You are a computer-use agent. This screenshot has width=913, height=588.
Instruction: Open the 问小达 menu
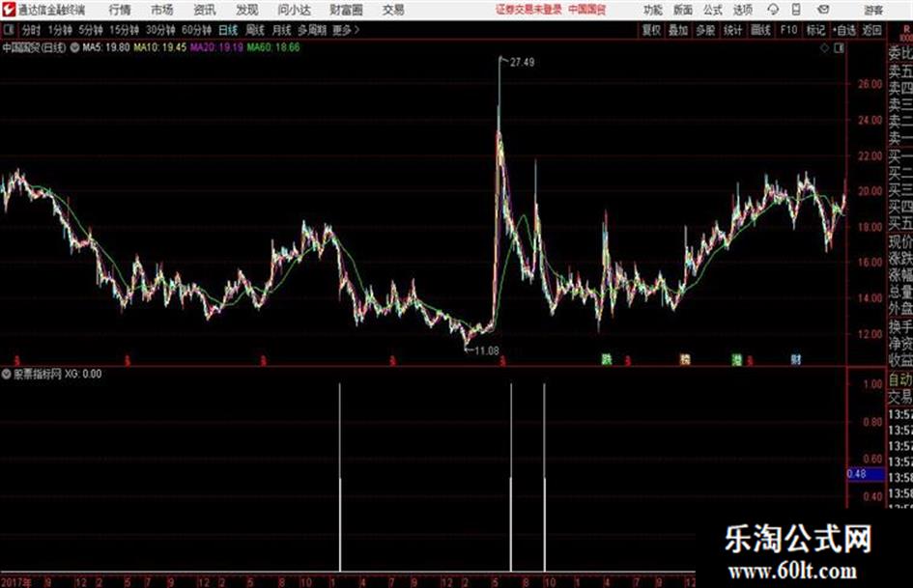coord(294,10)
